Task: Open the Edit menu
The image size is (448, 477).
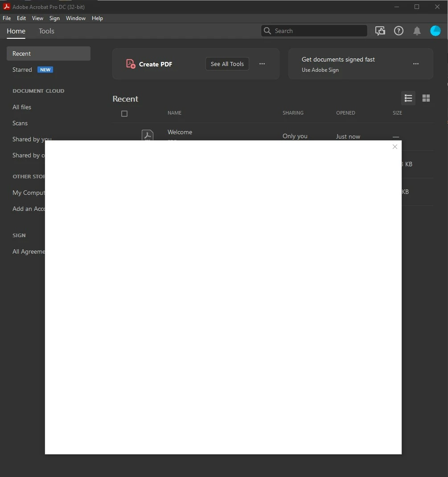Action: pos(21,18)
